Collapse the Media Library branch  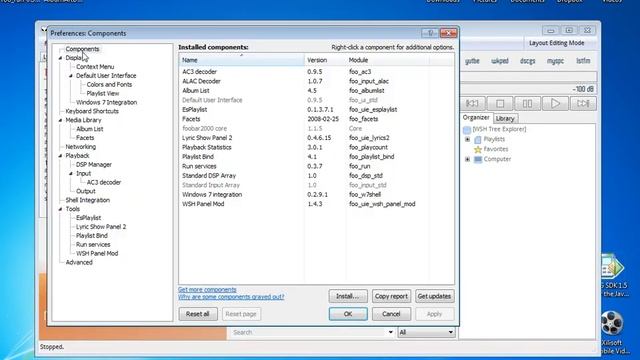(60, 120)
